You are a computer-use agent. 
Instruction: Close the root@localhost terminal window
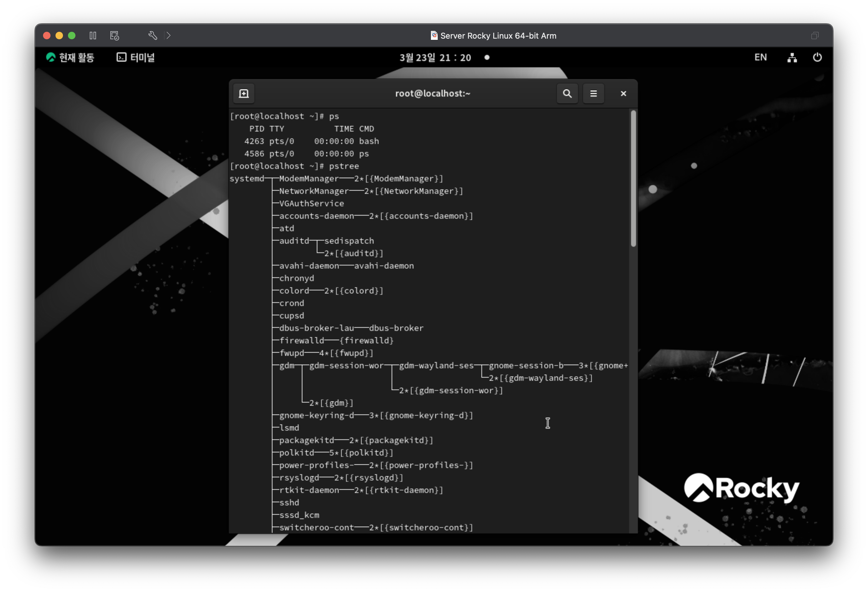pos(623,93)
